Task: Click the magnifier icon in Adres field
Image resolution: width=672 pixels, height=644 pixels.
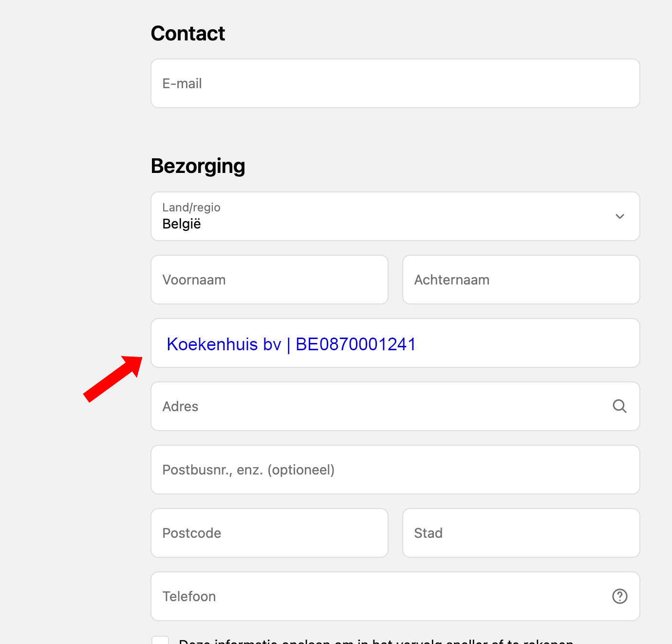Action: [619, 406]
